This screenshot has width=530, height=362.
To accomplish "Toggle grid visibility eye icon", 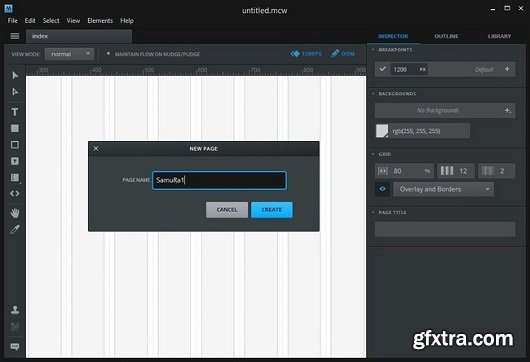I will click(383, 189).
